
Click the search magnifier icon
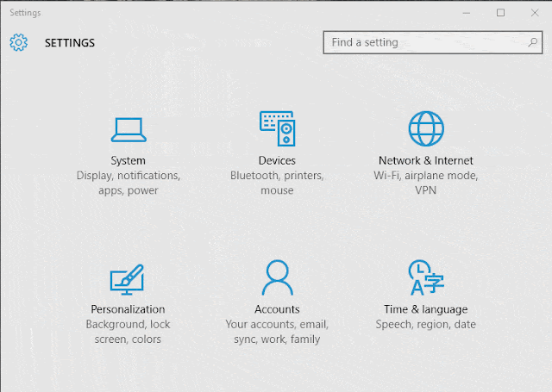tap(533, 42)
